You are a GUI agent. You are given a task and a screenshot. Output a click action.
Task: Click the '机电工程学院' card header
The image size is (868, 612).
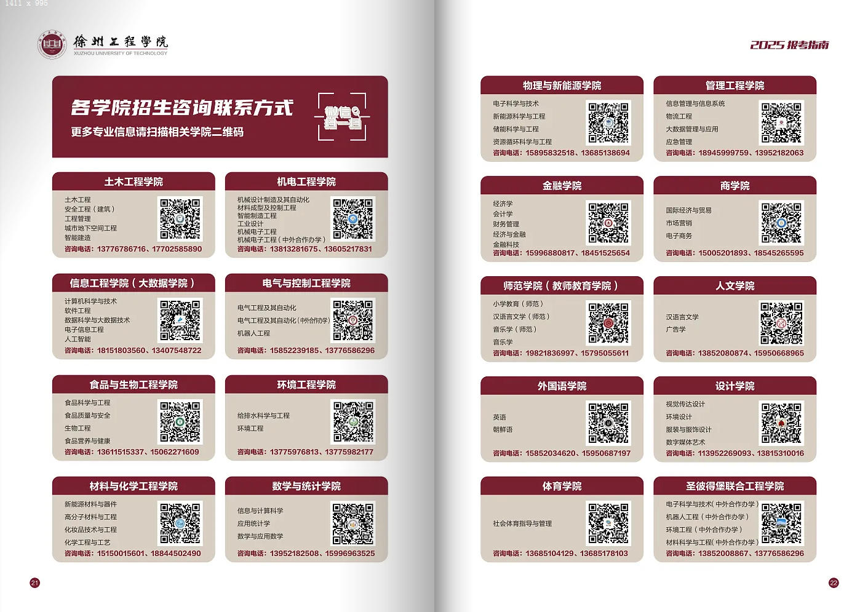306,181
